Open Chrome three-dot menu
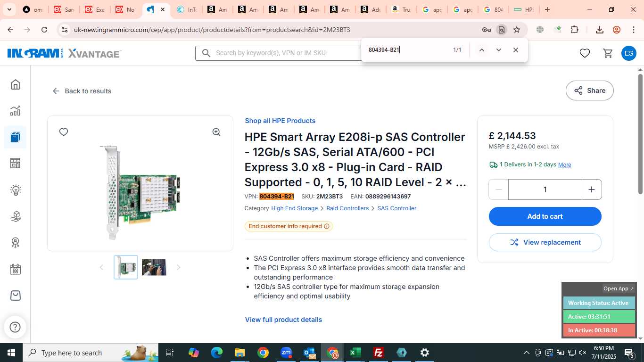This screenshot has height=362, width=644. 634,30
